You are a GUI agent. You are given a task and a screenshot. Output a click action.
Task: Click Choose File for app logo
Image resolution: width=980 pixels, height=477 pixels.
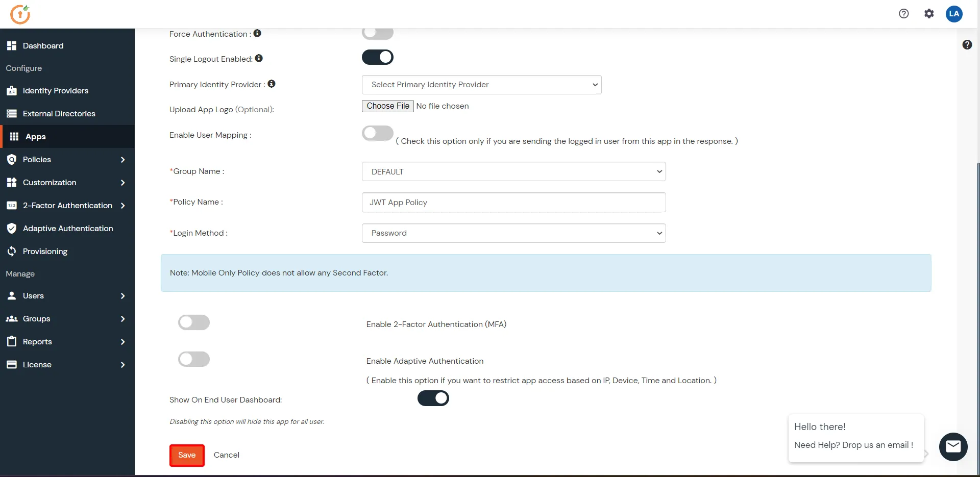(x=388, y=106)
